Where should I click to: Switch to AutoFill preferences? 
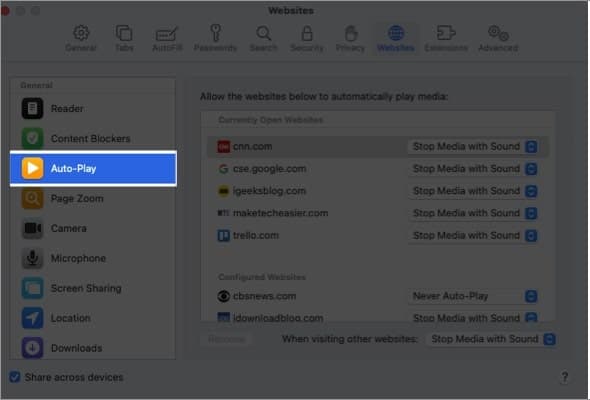[x=167, y=38]
